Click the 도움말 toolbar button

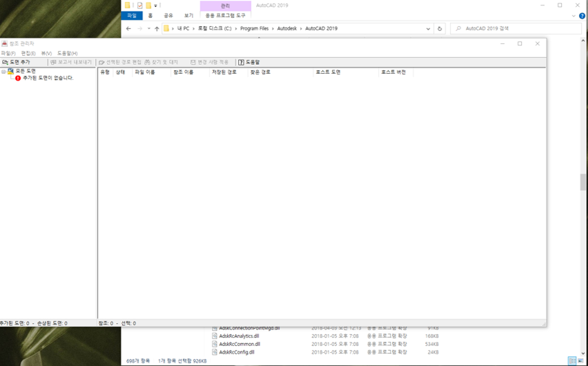[x=249, y=62]
